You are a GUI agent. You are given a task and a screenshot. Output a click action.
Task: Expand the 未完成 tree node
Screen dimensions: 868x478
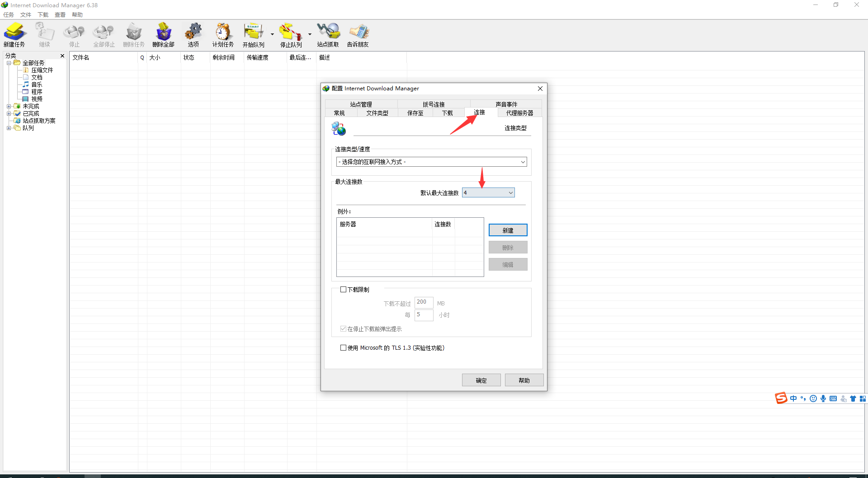point(9,106)
